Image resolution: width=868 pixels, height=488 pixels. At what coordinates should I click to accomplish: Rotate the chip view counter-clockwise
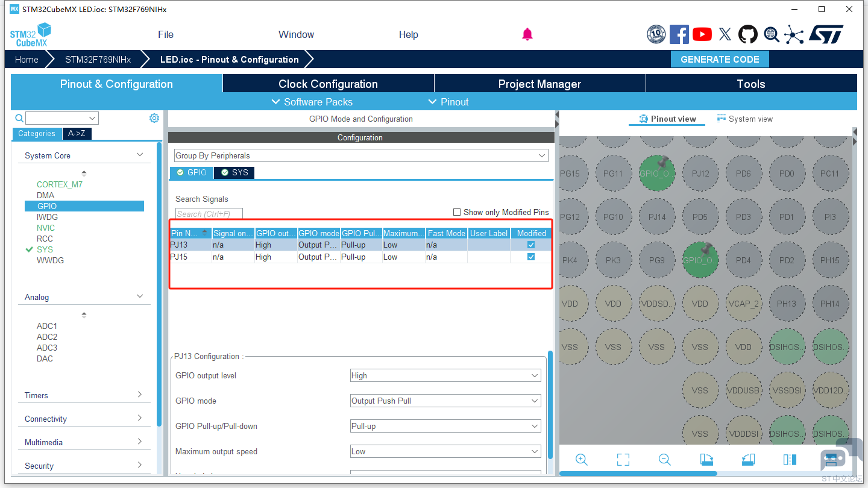[748, 460]
